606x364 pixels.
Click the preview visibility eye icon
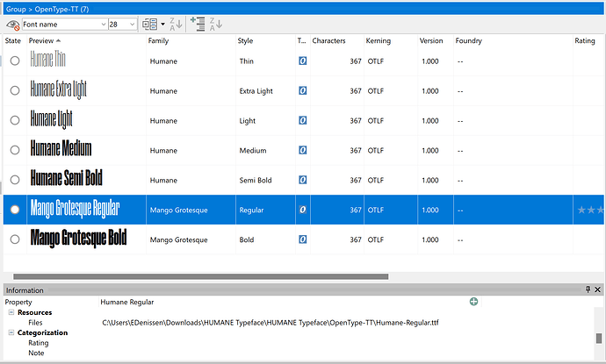(12, 25)
